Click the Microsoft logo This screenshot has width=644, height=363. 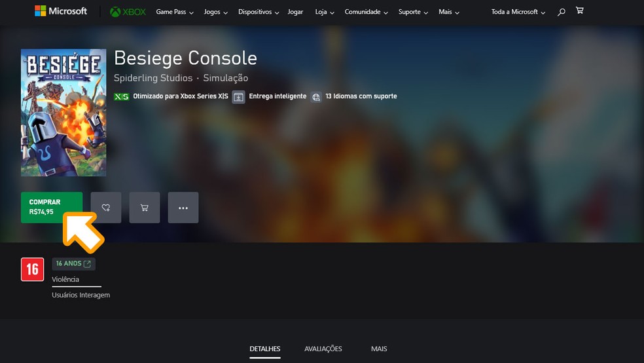(x=61, y=11)
